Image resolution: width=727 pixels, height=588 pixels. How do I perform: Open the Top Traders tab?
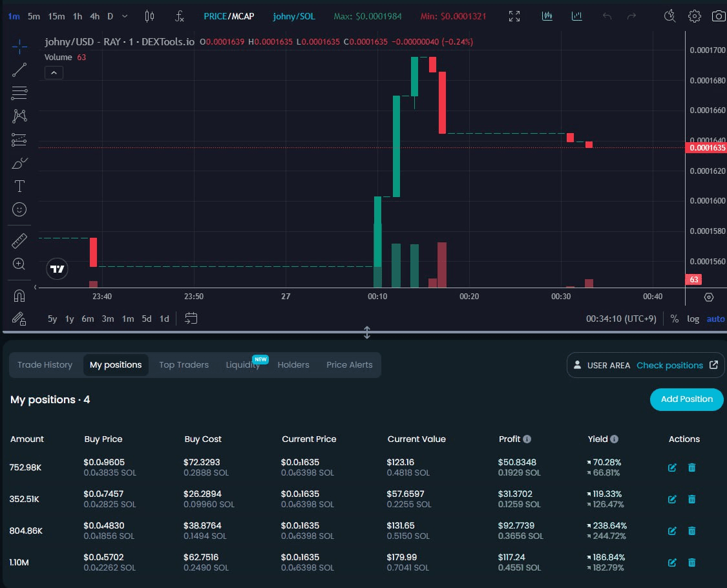184,365
